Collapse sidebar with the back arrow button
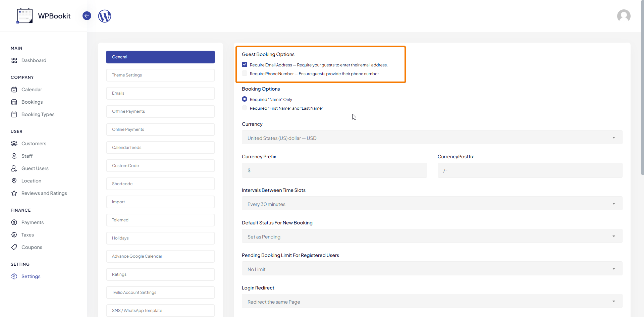The image size is (644, 317). point(87,16)
